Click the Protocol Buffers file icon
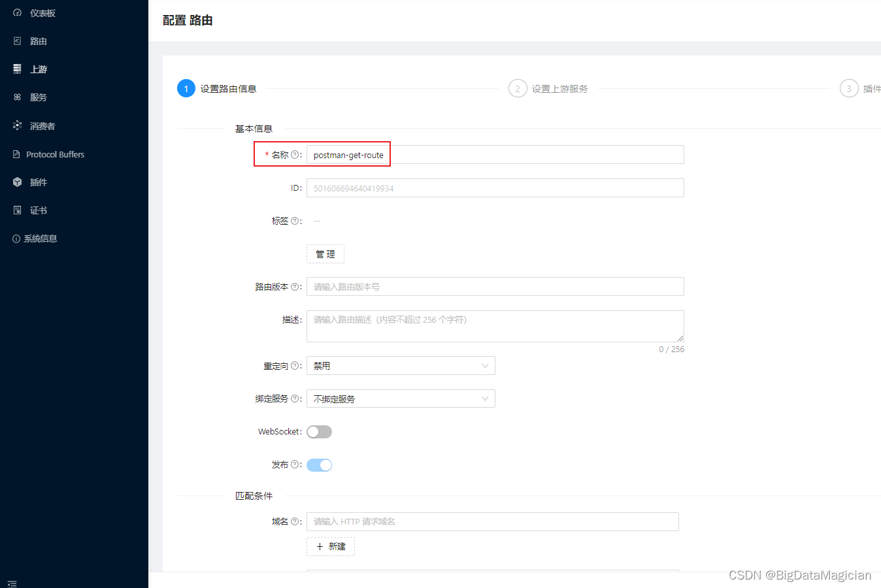Screen dimensions: 881x588 pos(17,154)
